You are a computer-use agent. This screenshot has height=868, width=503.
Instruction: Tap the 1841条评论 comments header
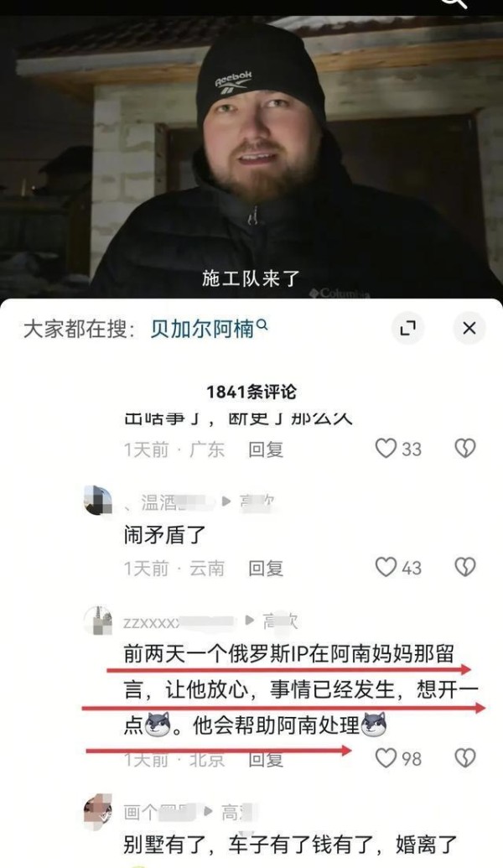[x=251, y=392]
